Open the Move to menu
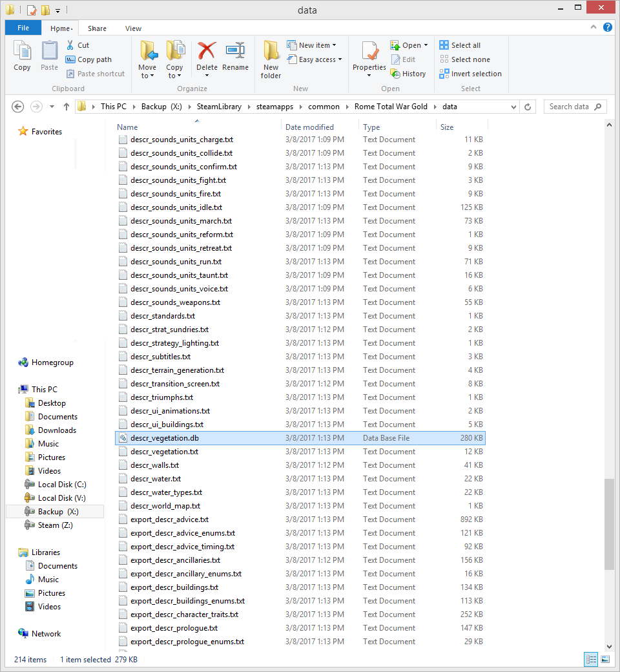 pyautogui.click(x=147, y=59)
